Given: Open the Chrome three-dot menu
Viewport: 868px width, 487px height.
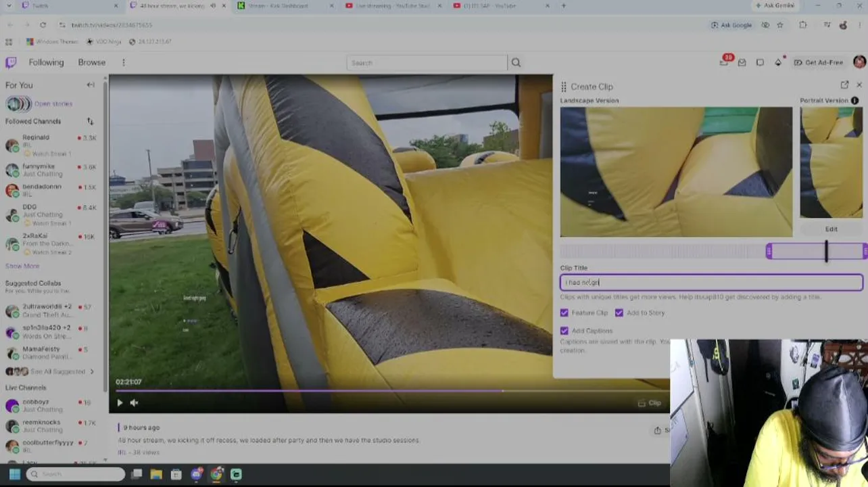Looking at the screenshot, I should click(860, 25).
